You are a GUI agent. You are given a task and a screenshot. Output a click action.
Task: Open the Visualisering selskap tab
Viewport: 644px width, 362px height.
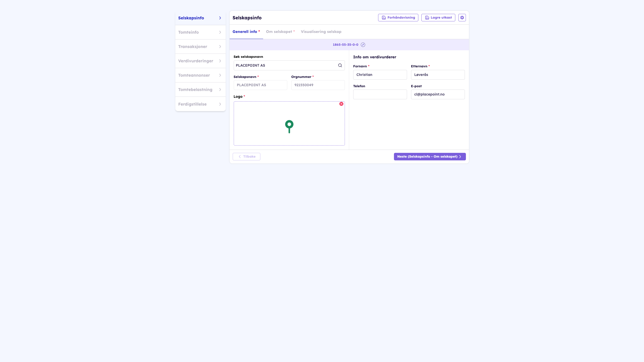click(x=321, y=32)
